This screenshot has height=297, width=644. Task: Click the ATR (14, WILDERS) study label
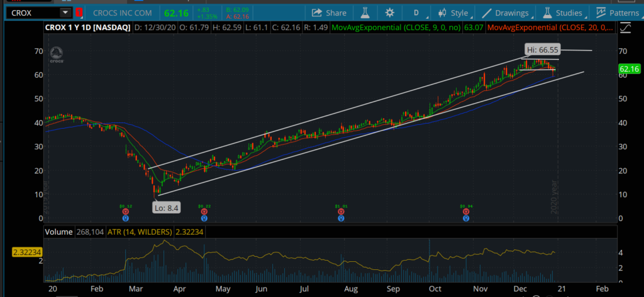tap(139, 232)
